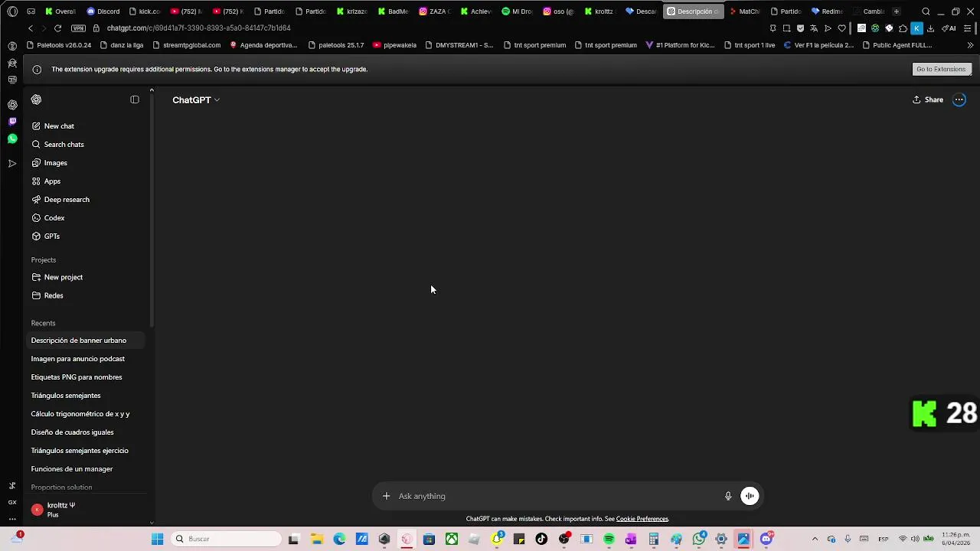Image resolution: width=980 pixels, height=551 pixels.
Task: Open the Windows Start menu
Action: 157,539
